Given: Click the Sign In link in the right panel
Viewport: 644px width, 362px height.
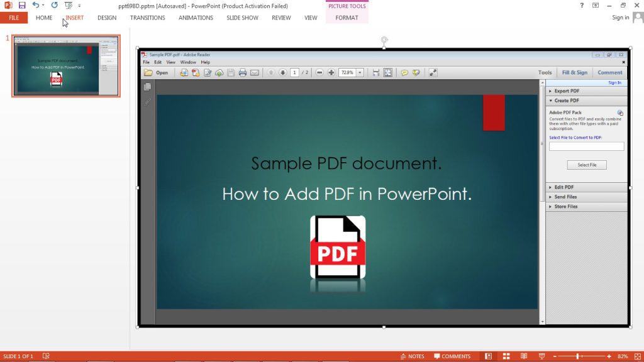Looking at the screenshot, I should click(615, 82).
